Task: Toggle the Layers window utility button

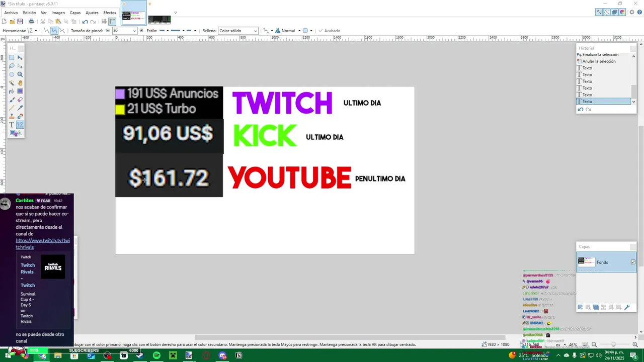Action: (x=614, y=12)
